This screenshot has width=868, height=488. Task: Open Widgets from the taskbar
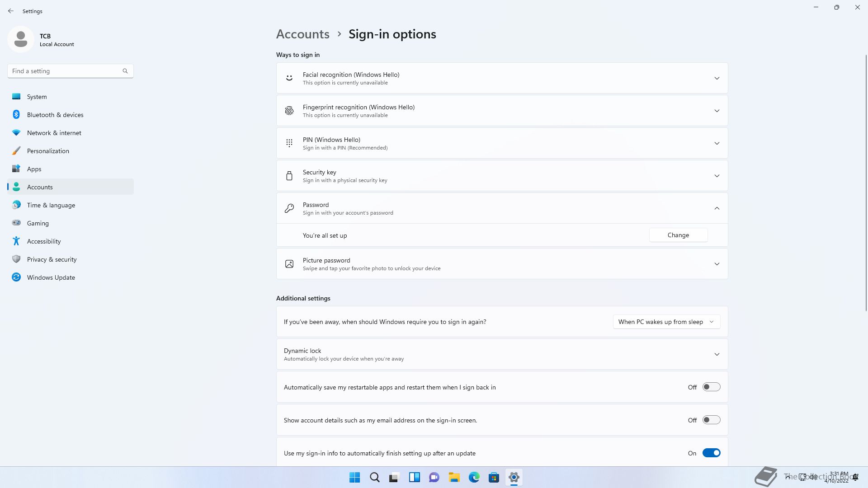[415, 477]
